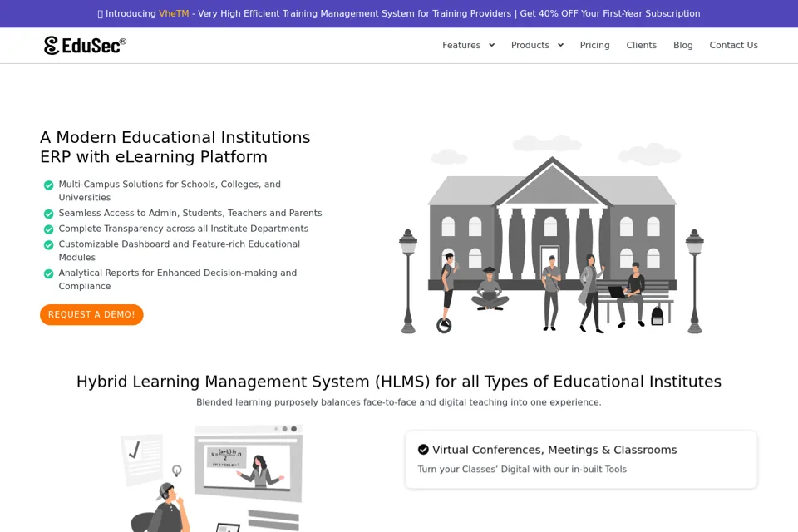Click the check icon beside Virtual Conferences heading
Screen dimensions: 798x532
click(423, 450)
